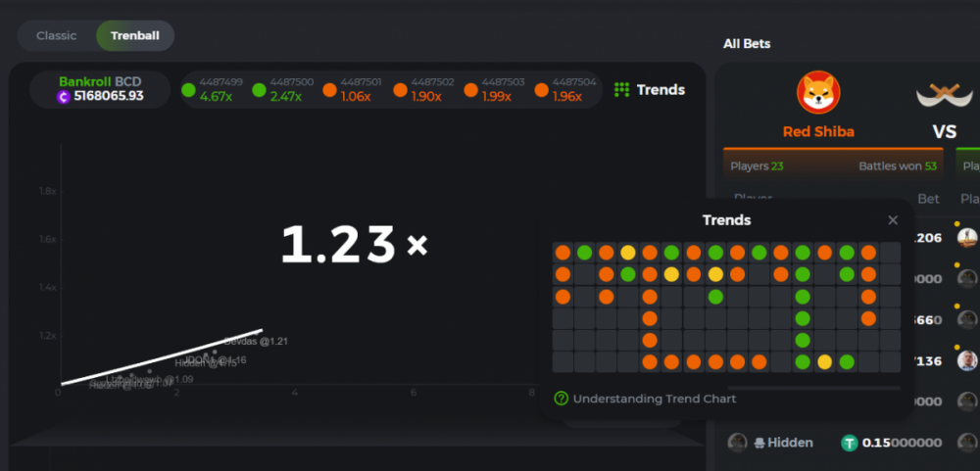Switch to the Classic game tab
The height and width of the screenshot is (471, 980).
(x=56, y=35)
